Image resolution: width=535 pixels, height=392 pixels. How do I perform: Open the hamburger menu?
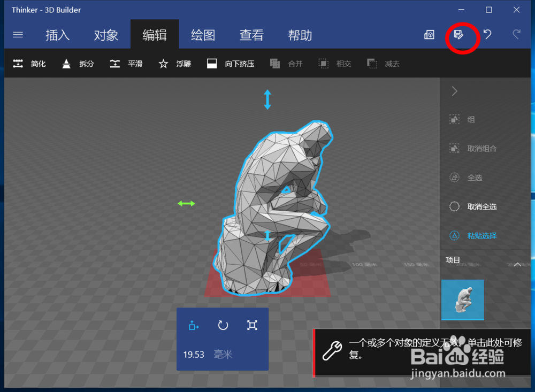tap(18, 35)
